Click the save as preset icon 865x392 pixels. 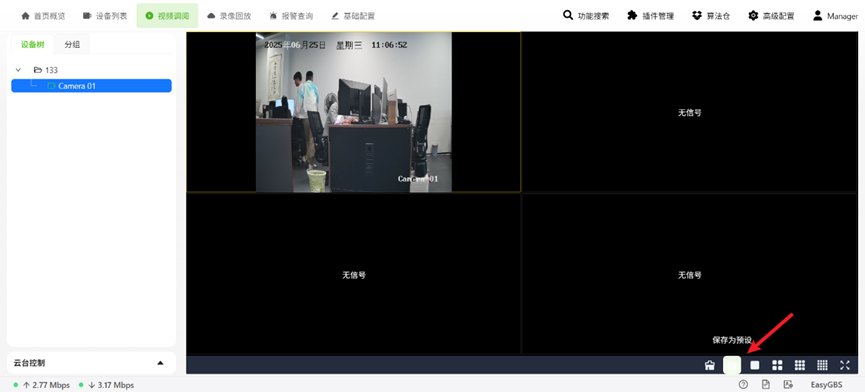[x=732, y=365]
